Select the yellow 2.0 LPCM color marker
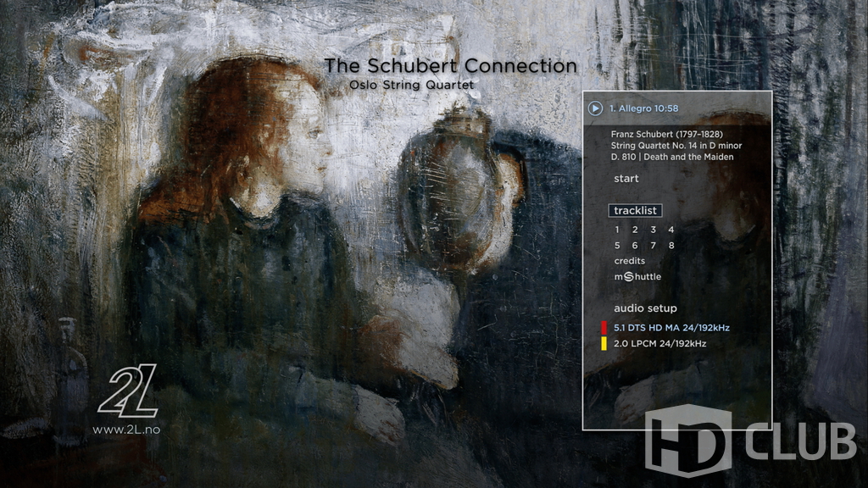Image resolution: width=868 pixels, height=488 pixels. (604, 344)
